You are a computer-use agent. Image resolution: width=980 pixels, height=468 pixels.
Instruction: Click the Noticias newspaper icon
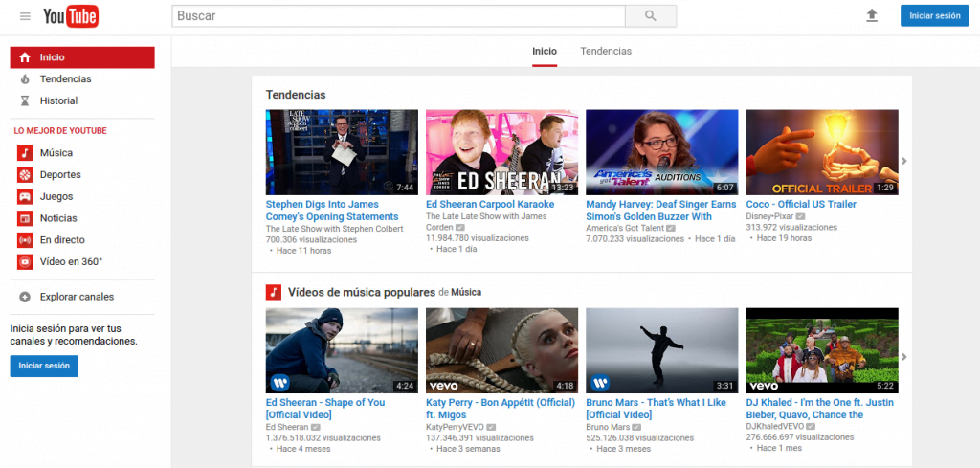coord(25,219)
